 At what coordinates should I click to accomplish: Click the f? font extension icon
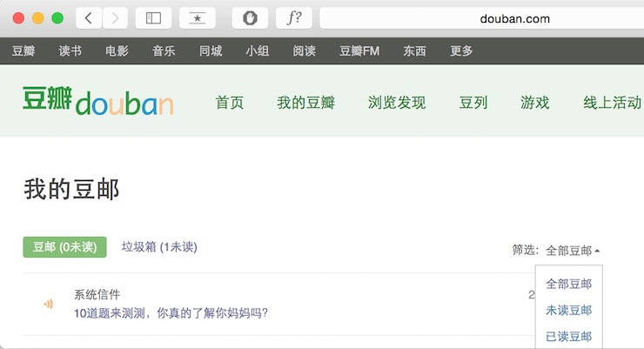(x=293, y=18)
